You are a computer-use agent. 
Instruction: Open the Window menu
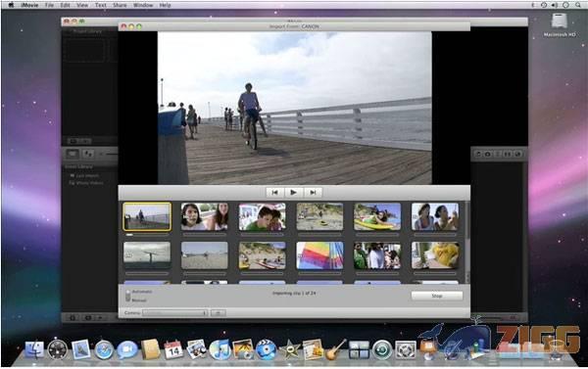pos(143,5)
